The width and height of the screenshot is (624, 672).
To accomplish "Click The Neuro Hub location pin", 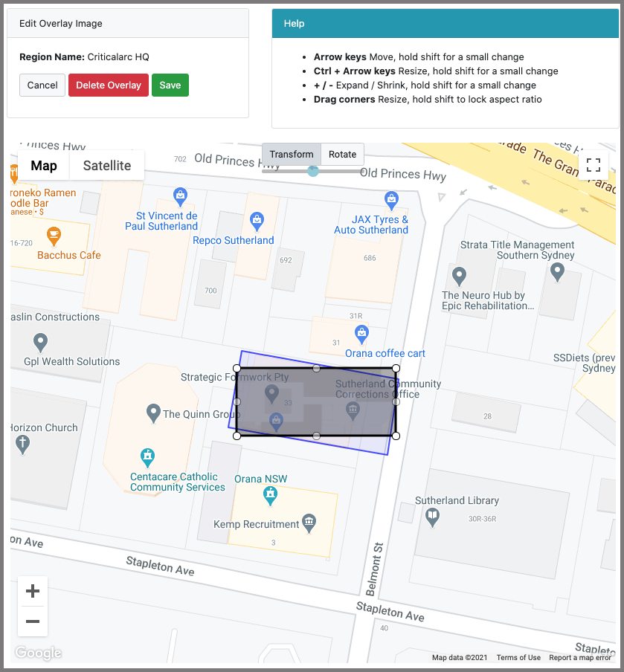I will (x=459, y=277).
